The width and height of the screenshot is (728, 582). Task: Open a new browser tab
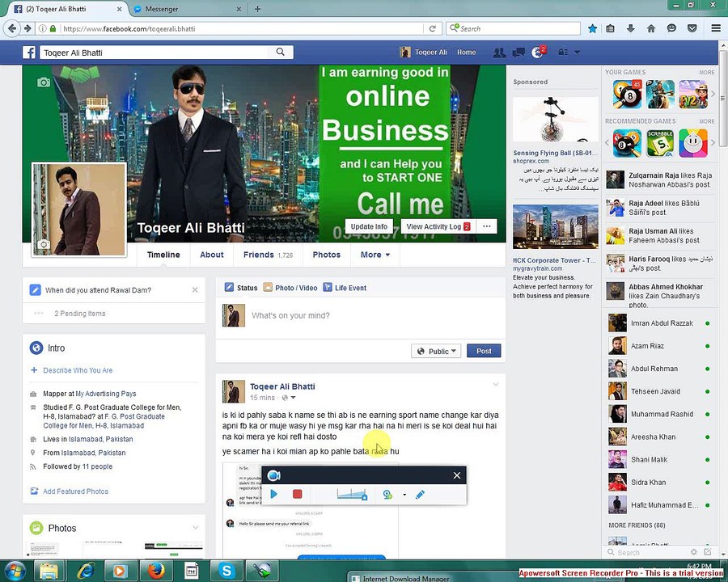tap(257, 9)
